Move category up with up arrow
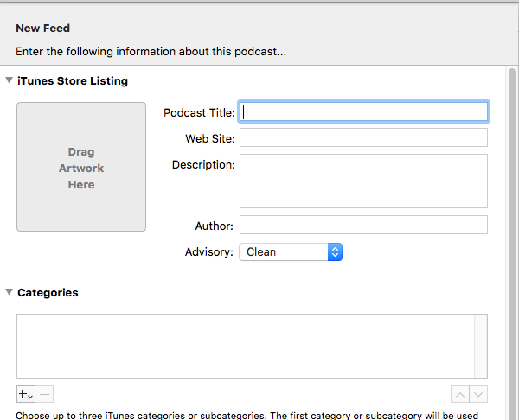Viewport: 519px width, 420px height. pos(460,394)
